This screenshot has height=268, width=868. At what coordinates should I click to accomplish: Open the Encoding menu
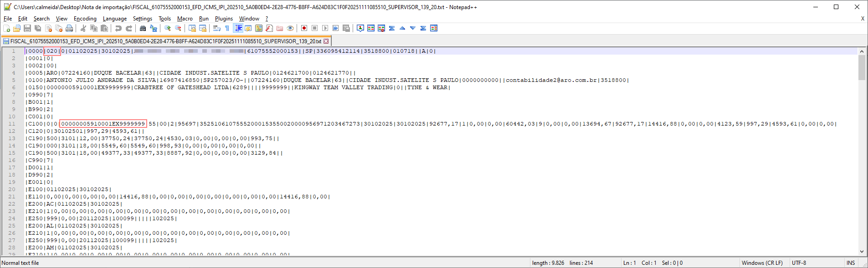pyautogui.click(x=85, y=19)
